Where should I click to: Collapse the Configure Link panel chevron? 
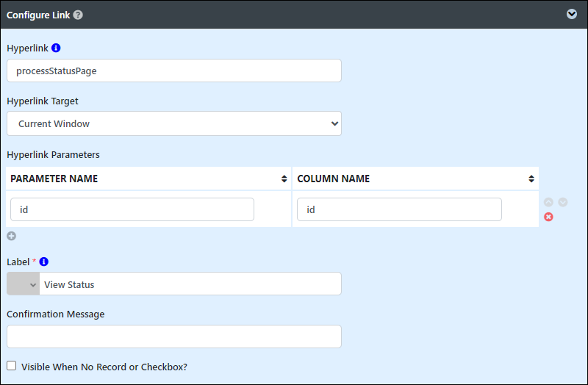572,14
